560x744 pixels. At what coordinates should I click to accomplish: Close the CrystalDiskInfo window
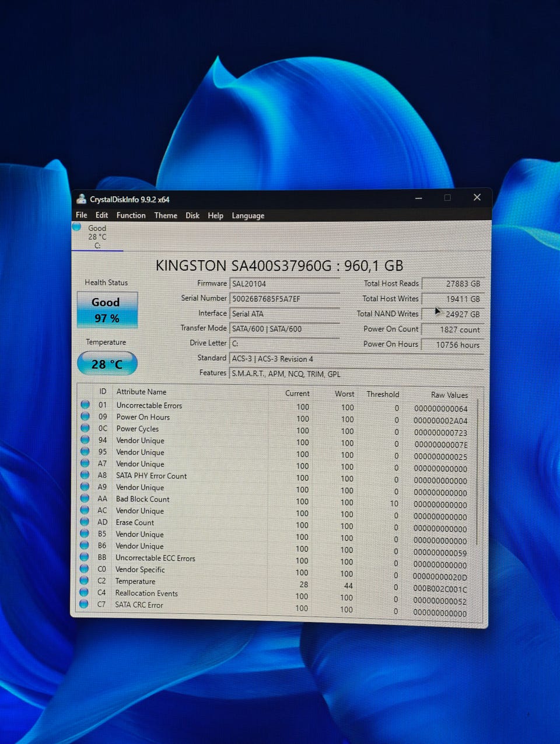click(x=477, y=197)
